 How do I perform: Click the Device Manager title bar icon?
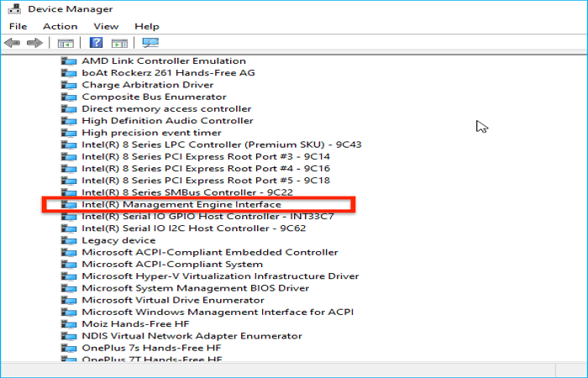pos(13,8)
